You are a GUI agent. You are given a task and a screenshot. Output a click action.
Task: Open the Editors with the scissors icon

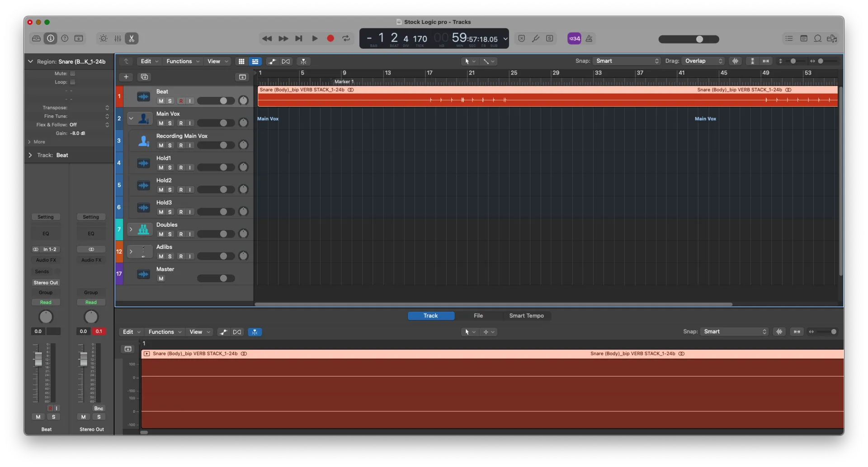coord(131,38)
